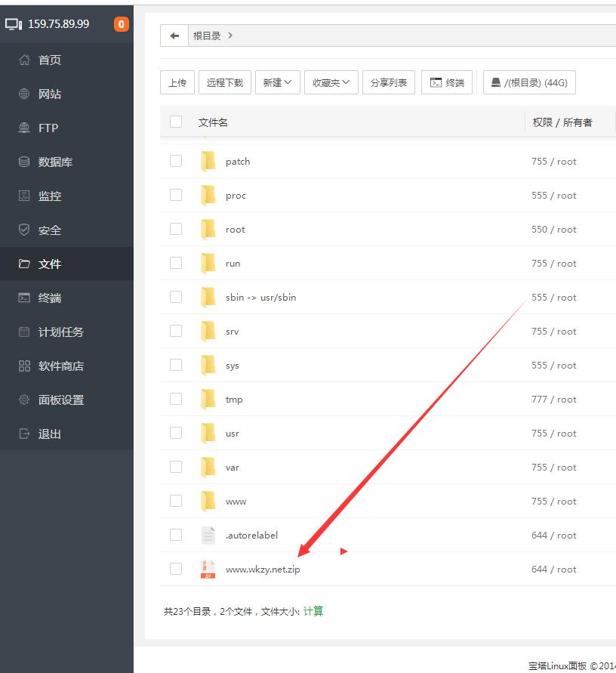Click the 计算 link for file size

(313, 611)
